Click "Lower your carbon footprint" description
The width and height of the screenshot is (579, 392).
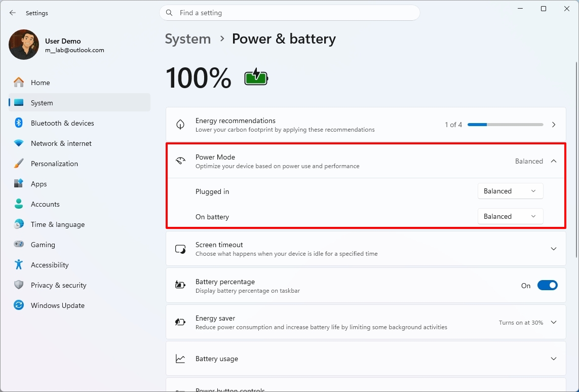tap(285, 130)
